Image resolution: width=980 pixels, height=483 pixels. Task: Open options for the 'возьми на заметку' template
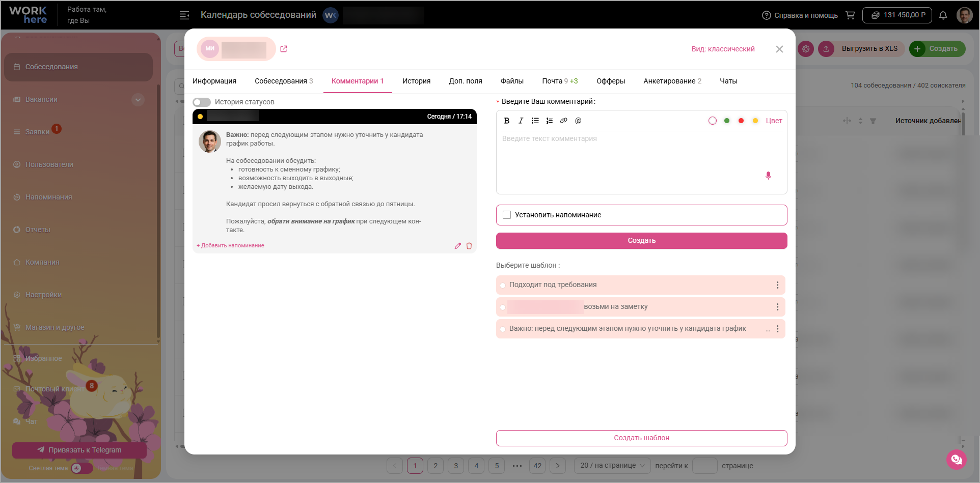click(777, 307)
